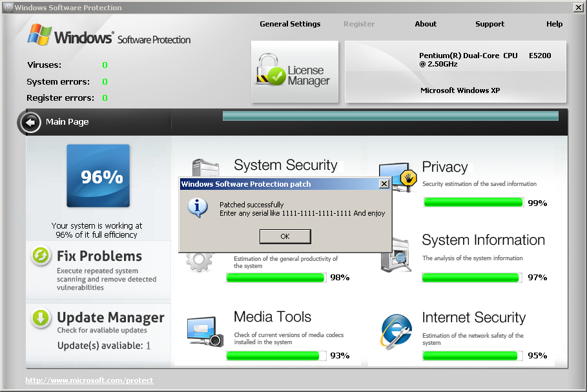Click the Windows flag logo

click(x=39, y=35)
